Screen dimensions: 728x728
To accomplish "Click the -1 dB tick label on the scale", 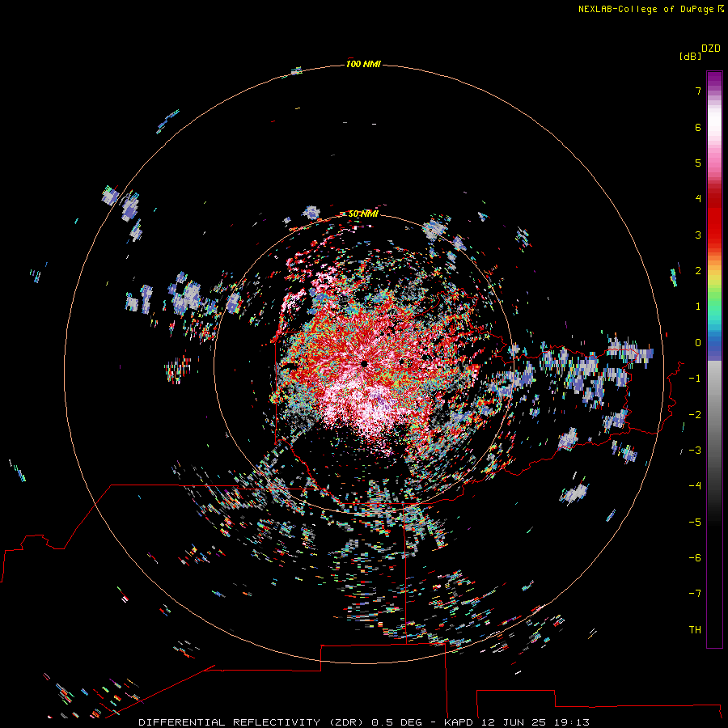I will pyautogui.click(x=695, y=379).
